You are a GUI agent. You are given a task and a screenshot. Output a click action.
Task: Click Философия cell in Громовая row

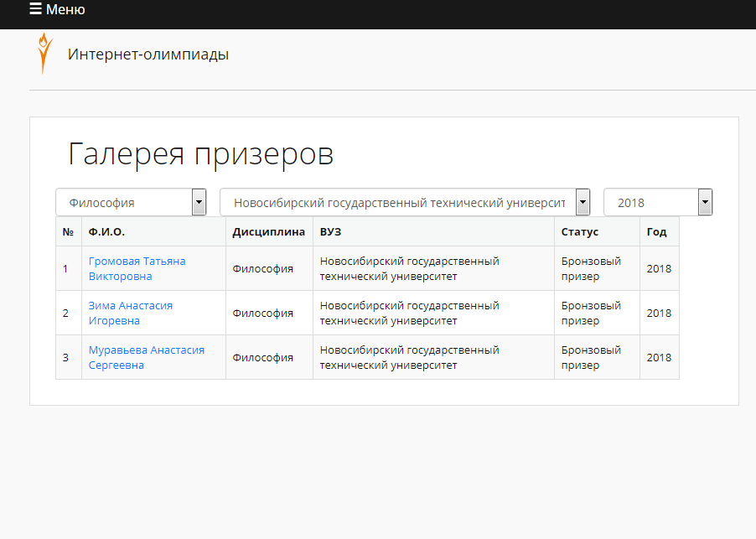270,268
